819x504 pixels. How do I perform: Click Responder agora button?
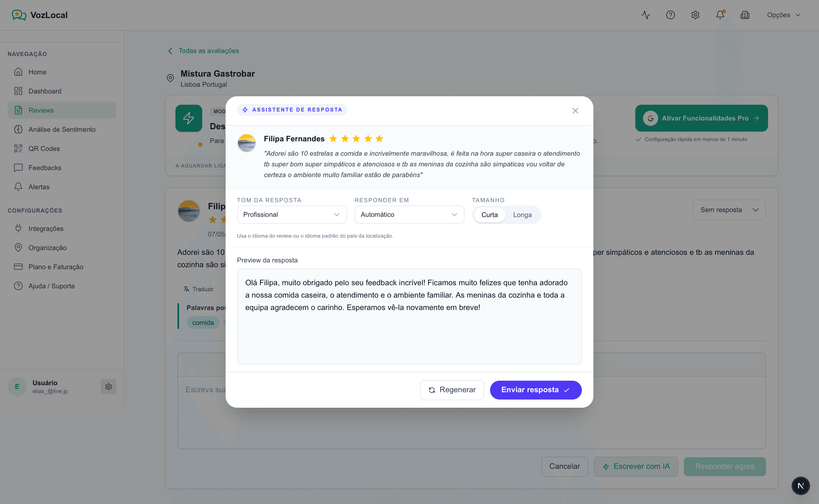[724, 466]
